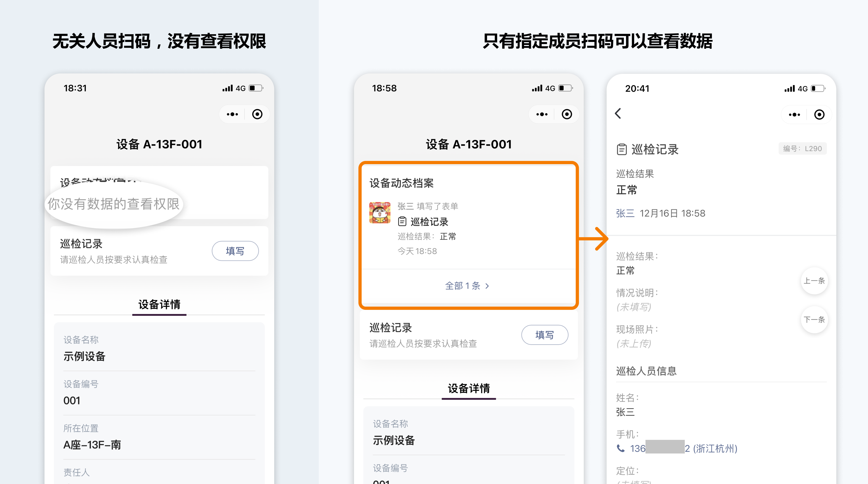Tap the target close icon in the right phone
The image size is (868, 484).
pos(819,115)
